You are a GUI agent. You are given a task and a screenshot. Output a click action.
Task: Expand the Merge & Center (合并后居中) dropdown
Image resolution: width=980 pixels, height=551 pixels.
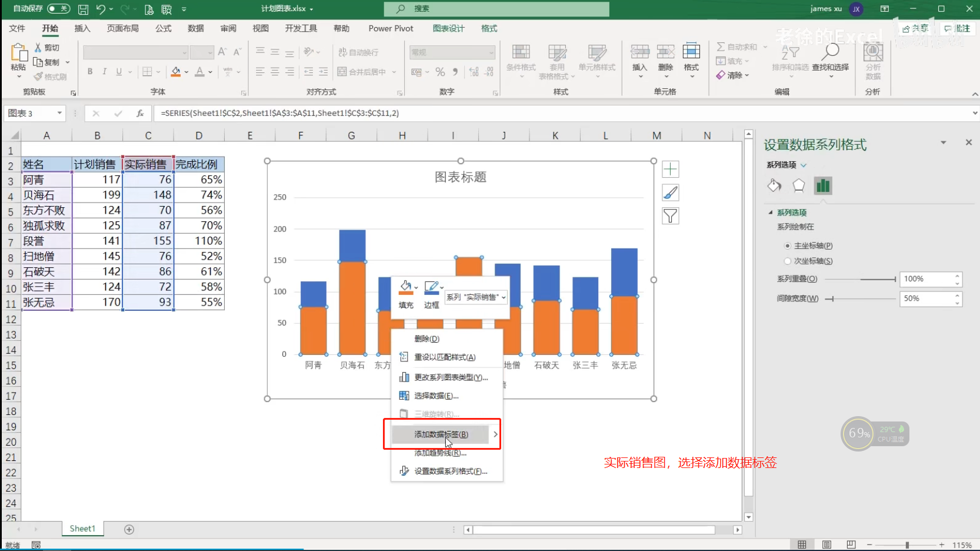[394, 72]
